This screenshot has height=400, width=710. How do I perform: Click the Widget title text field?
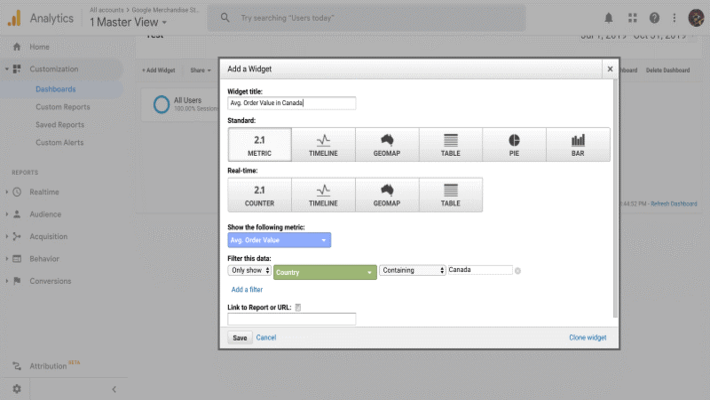(292, 103)
